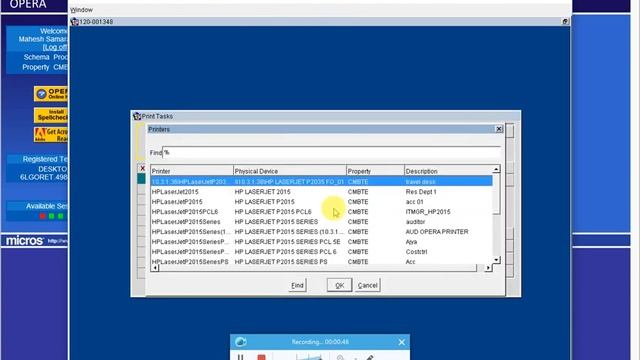Close the Printers dialog with the X
The image size is (640, 360).
point(499,129)
